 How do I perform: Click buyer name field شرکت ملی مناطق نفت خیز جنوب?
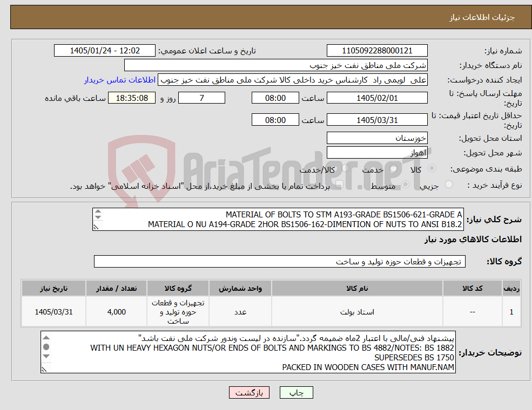pos(275,65)
